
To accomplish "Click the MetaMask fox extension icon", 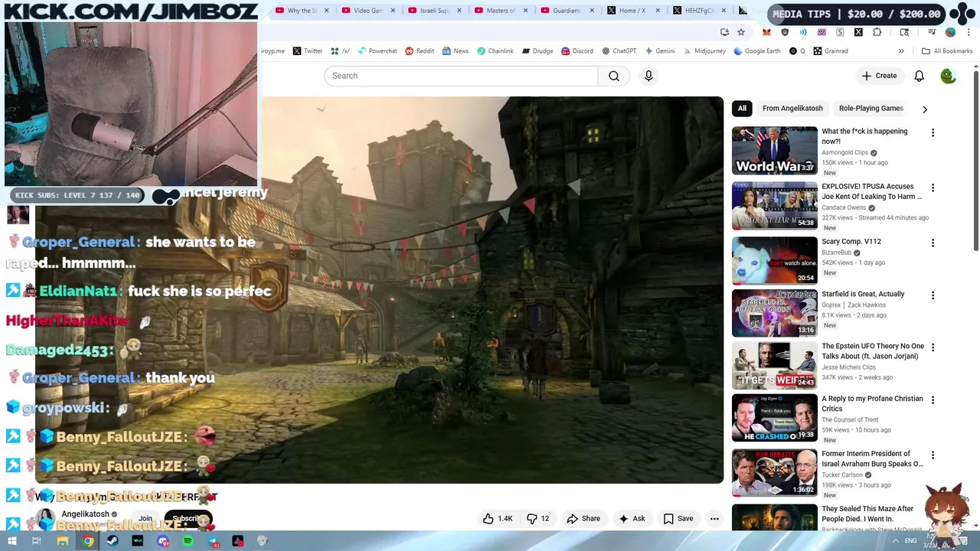I will click(766, 32).
